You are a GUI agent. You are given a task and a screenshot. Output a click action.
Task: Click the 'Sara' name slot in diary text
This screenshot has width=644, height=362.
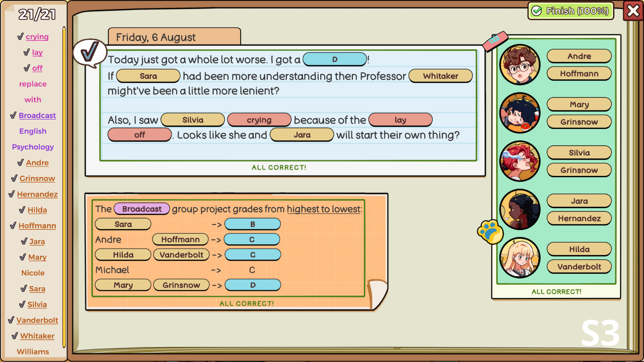point(148,76)
